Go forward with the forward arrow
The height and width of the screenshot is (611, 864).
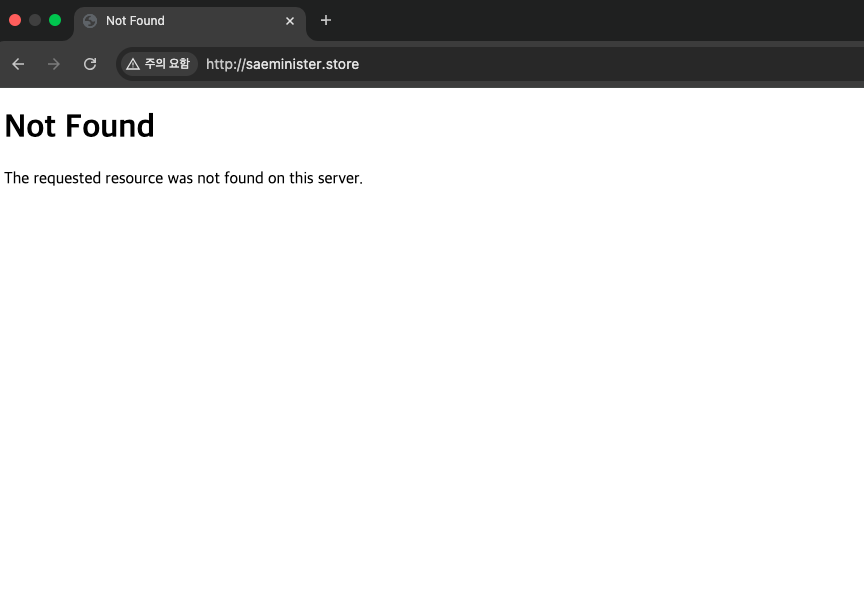[x=53, y=64]
